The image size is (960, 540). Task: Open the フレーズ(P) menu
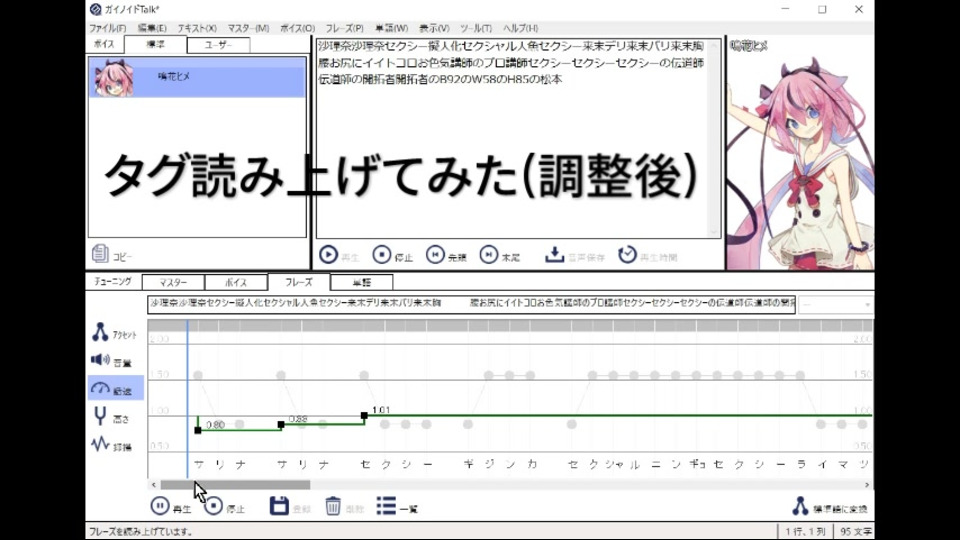pyautogui.click(x=344, y=28)
